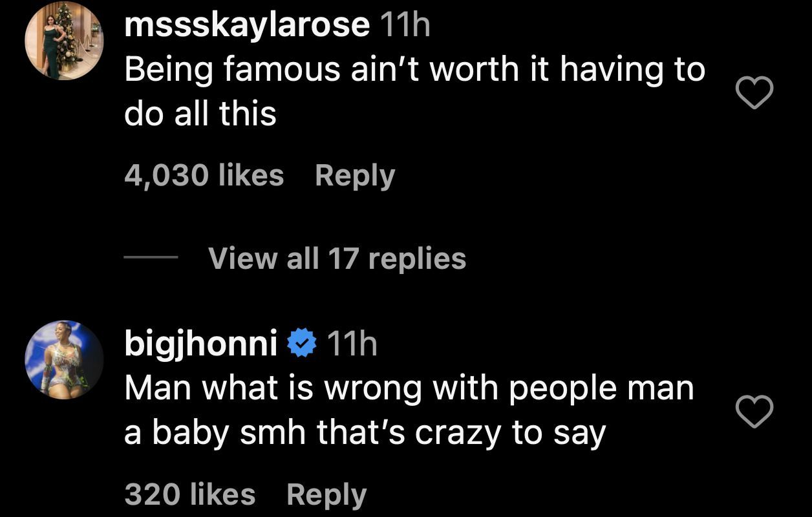
Task: Open the 320 likes list
Action: (x=189, y=495)
